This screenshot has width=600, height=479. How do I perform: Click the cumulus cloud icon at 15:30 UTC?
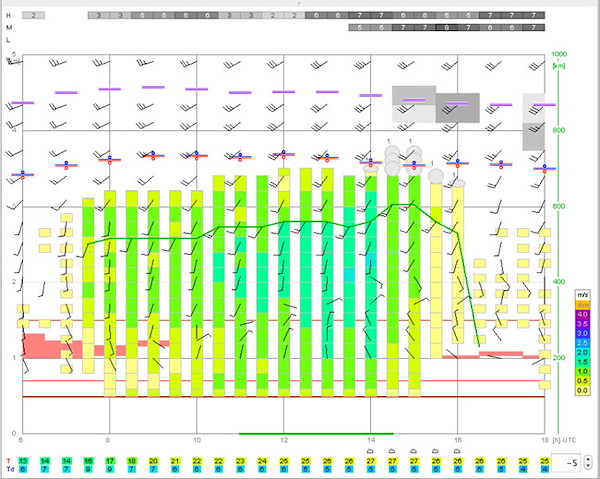point(436,176)
